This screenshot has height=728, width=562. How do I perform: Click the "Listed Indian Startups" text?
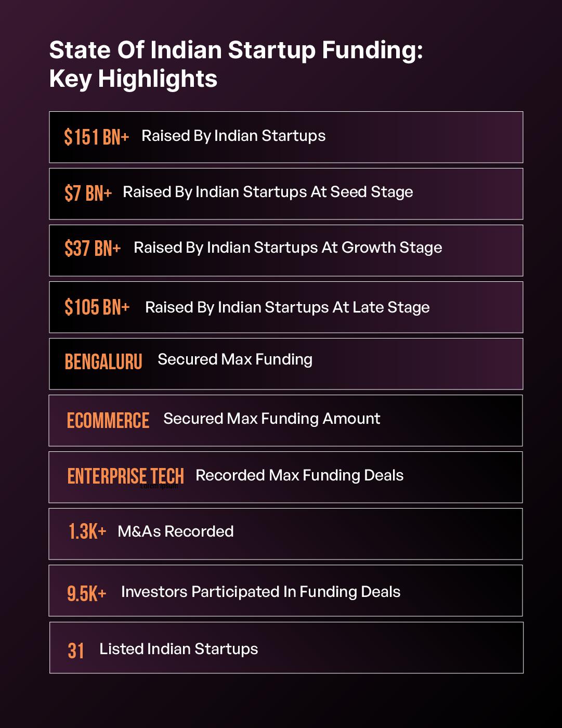tap(178, 649)
